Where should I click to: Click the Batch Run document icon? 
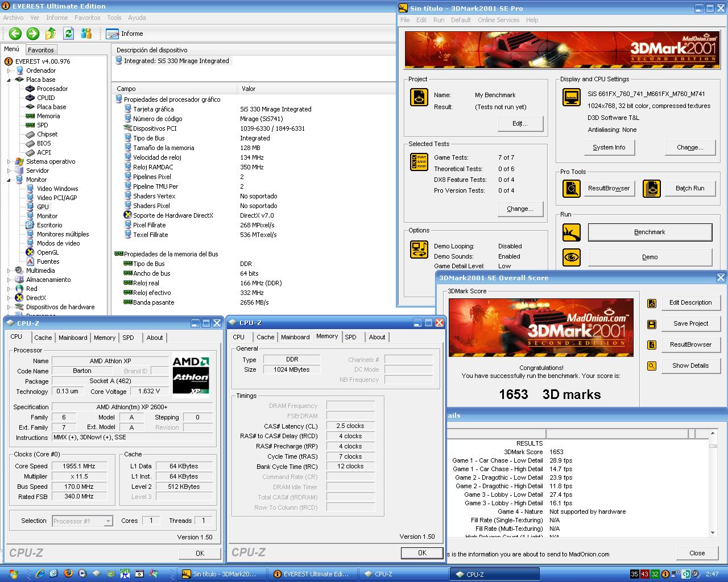652,188
